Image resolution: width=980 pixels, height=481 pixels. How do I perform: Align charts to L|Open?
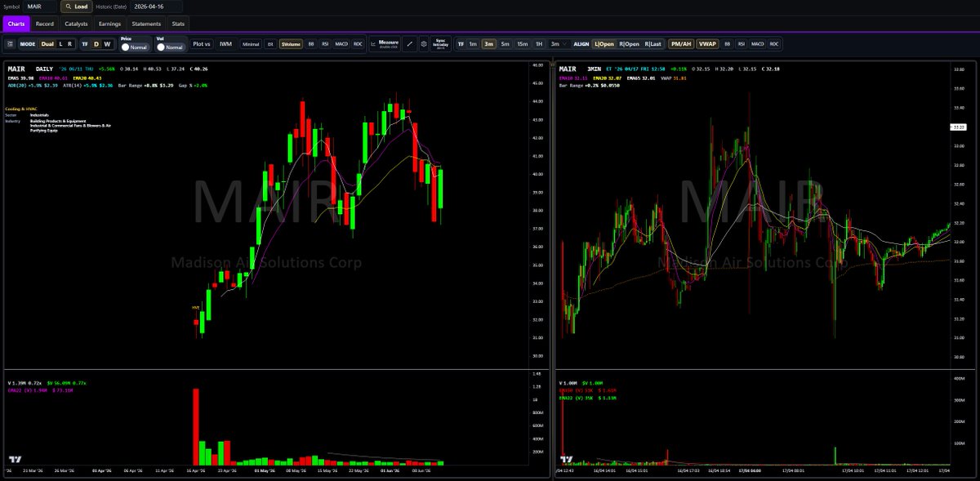click(x=604, y=44)
